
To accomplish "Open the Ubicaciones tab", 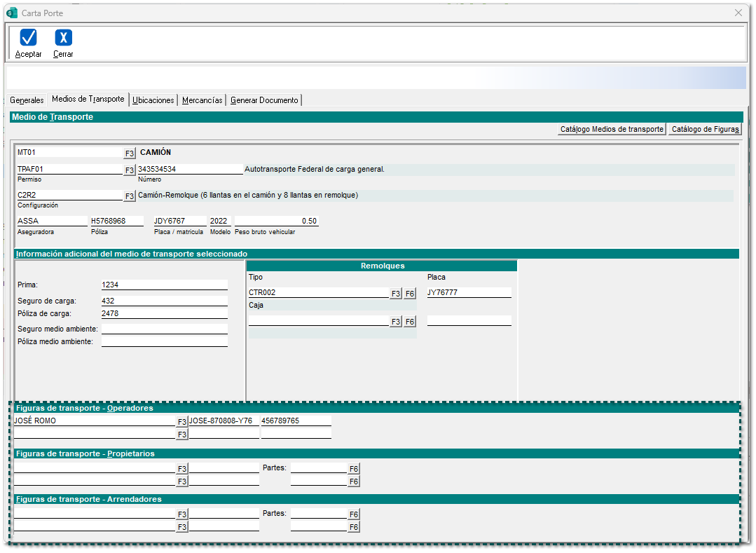I will pos(153,100).
